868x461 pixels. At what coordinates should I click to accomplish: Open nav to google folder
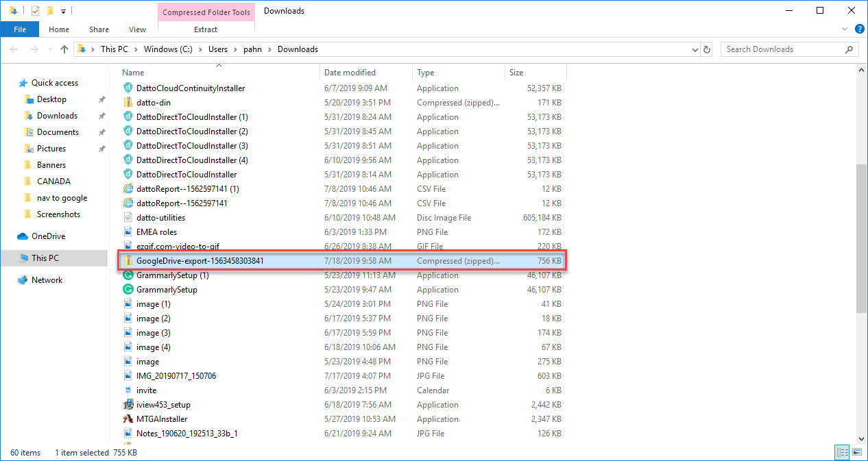(x=62, y=198)
